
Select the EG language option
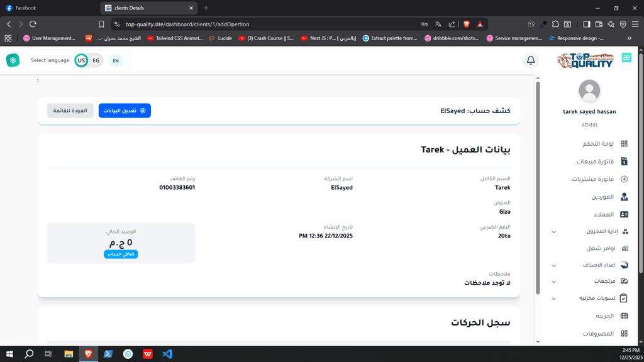click(x=96, y=60)
